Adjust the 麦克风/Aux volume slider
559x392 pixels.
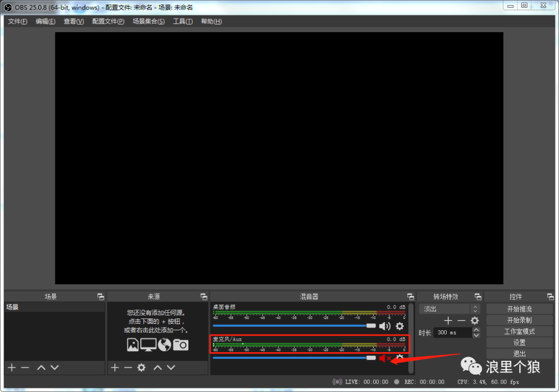coord(294,358)
